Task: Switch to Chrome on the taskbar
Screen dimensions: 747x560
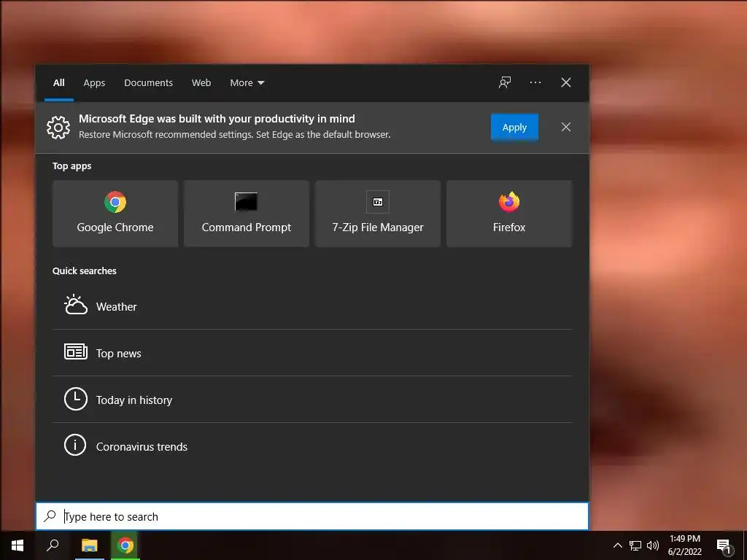Action: pyautogui.click(x=125, y=545)
